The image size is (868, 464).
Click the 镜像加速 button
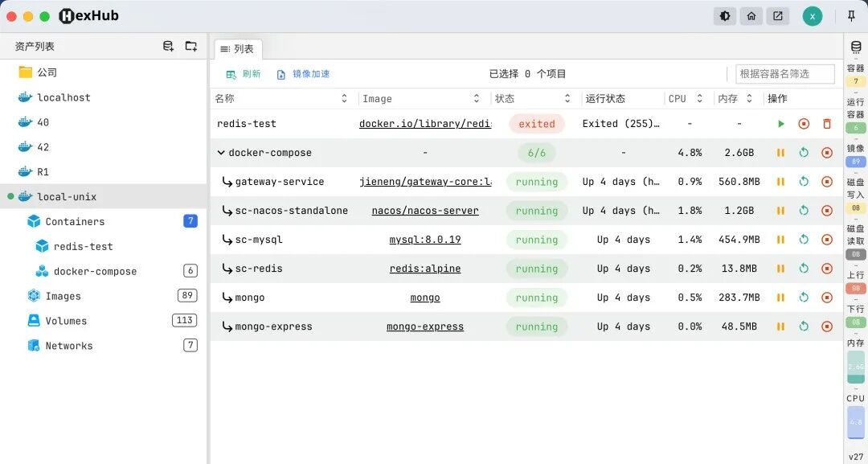click(303, 74)
